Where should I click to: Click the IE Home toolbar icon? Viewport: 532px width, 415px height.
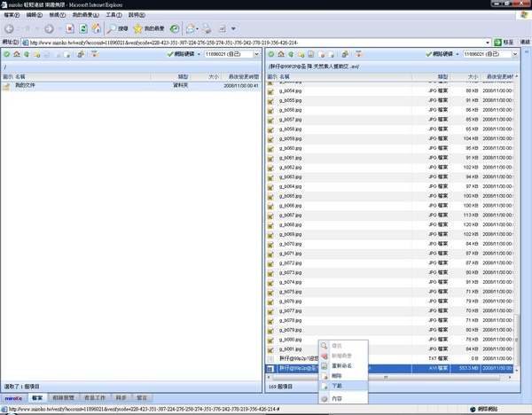[x=97, y=29]
